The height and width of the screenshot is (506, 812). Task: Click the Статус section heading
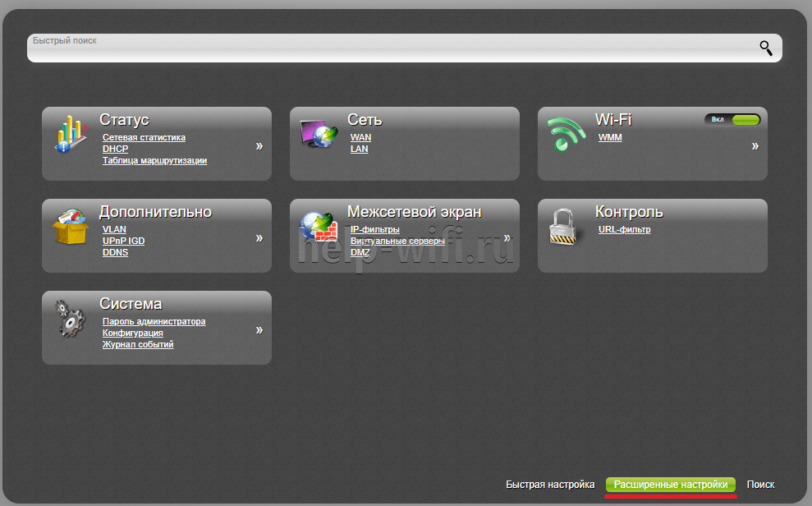pyautogui.click(x=124, y=120)
